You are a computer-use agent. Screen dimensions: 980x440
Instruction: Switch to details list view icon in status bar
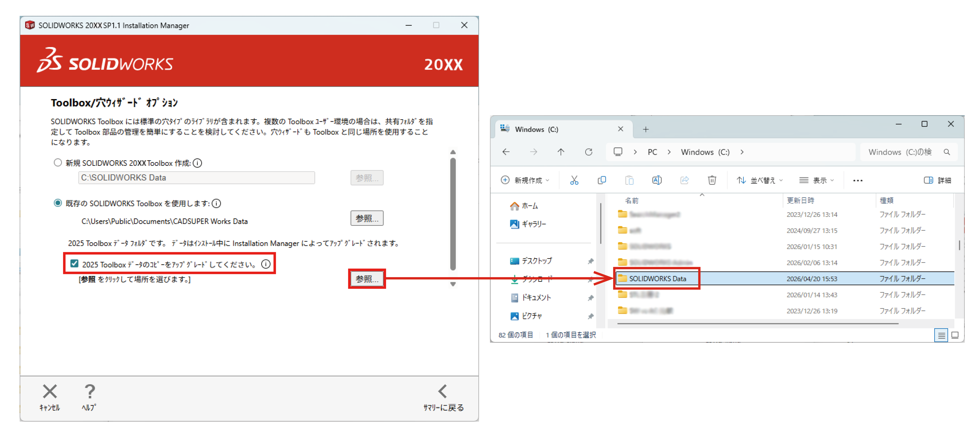941,335
